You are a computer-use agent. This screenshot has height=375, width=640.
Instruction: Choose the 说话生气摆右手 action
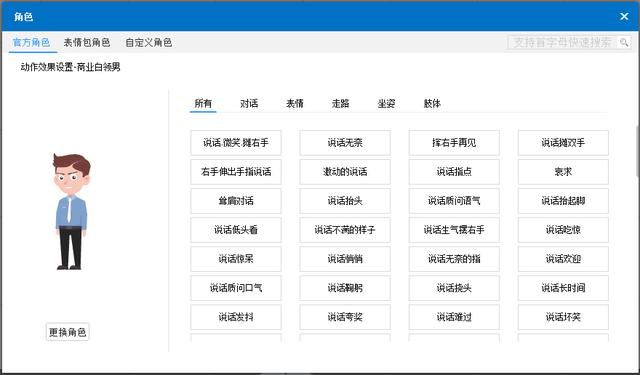454,230
